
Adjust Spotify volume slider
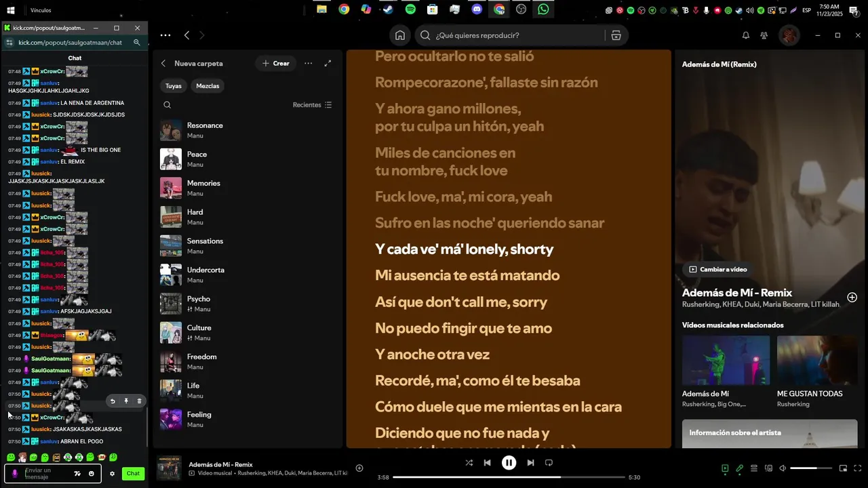811,468
